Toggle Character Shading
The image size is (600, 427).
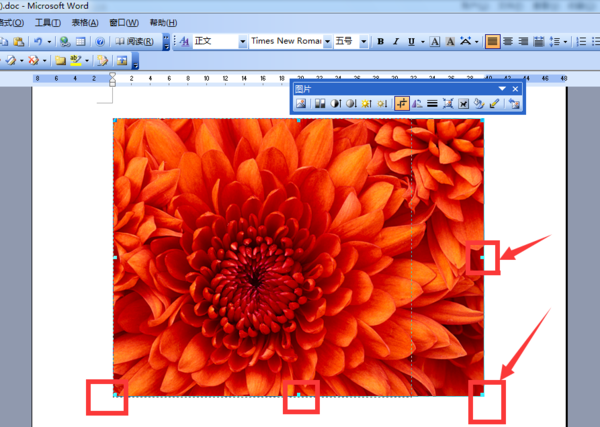click(x=450, y=41)
